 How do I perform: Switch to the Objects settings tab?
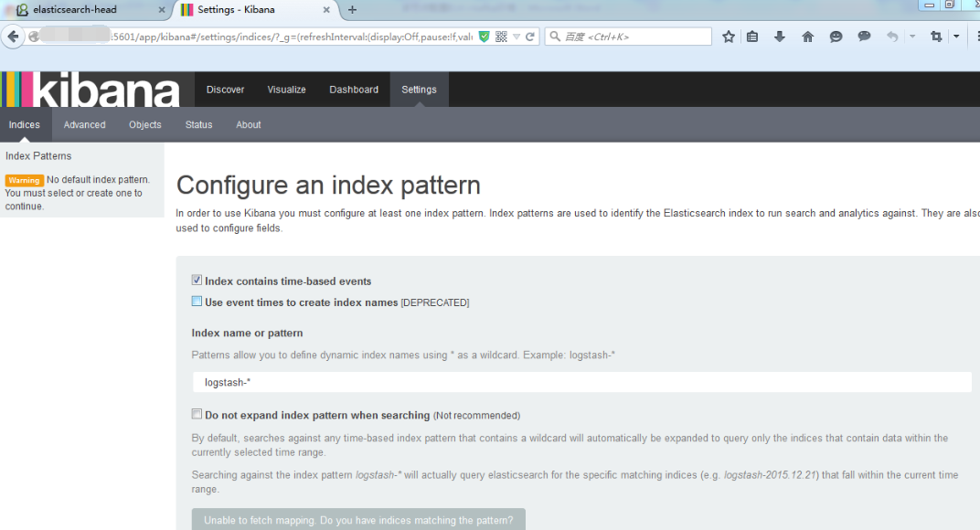pos(145,124)
